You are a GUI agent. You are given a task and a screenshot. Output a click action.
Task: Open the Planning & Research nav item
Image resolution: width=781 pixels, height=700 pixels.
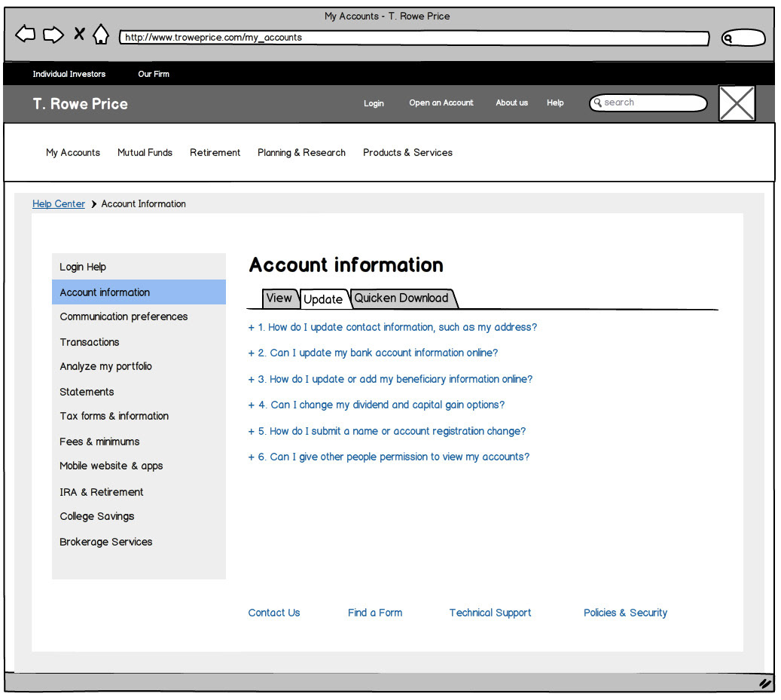point(301,152)
